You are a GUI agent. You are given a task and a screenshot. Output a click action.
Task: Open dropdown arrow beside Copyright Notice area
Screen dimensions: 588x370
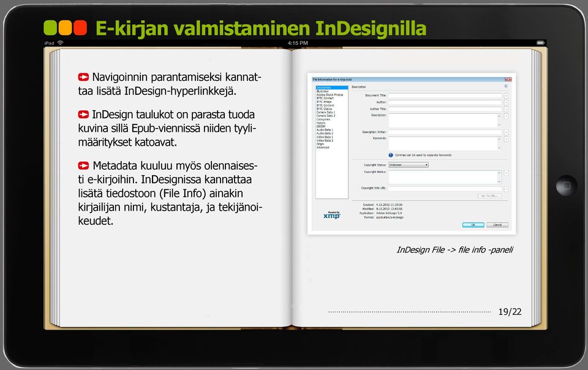[507, 173]
